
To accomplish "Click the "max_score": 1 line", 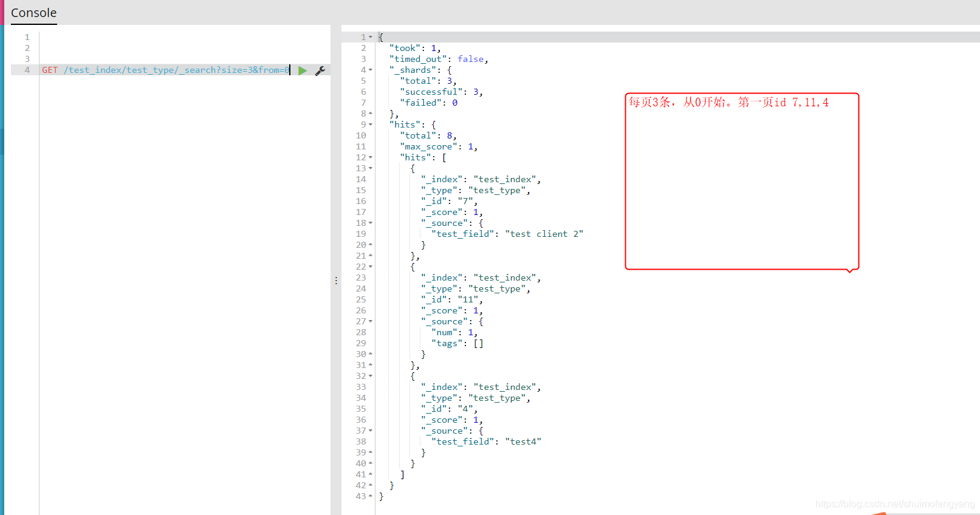I will tap(439, 146).
